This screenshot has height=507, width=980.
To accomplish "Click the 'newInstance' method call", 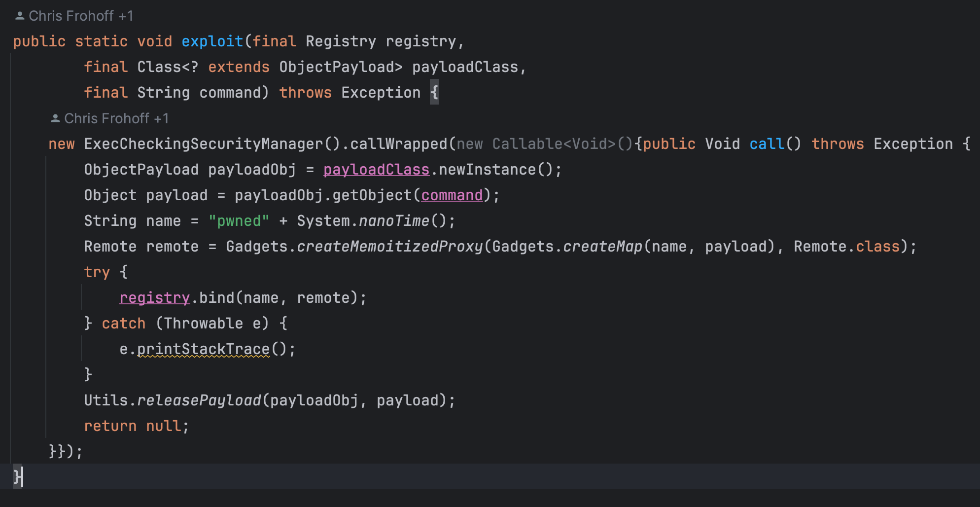I will pyautogui.click(x=488, y=170).
